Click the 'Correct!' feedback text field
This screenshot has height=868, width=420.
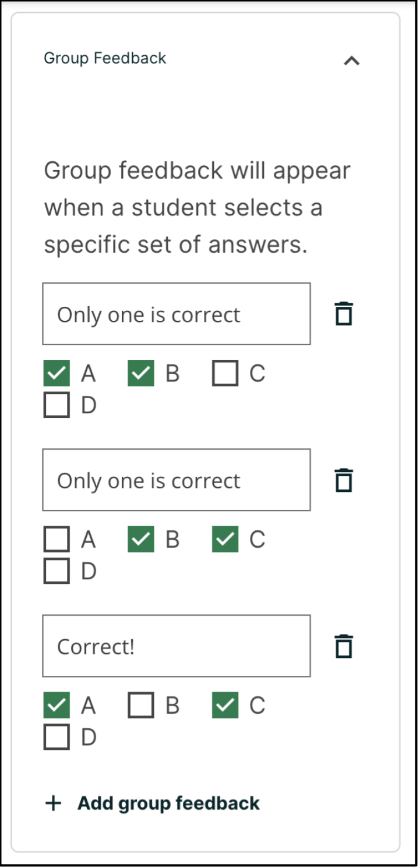pos(176,646)
